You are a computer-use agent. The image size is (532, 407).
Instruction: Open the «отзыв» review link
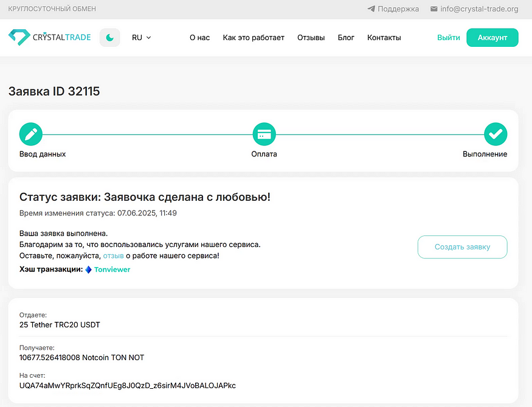[113, 256]
